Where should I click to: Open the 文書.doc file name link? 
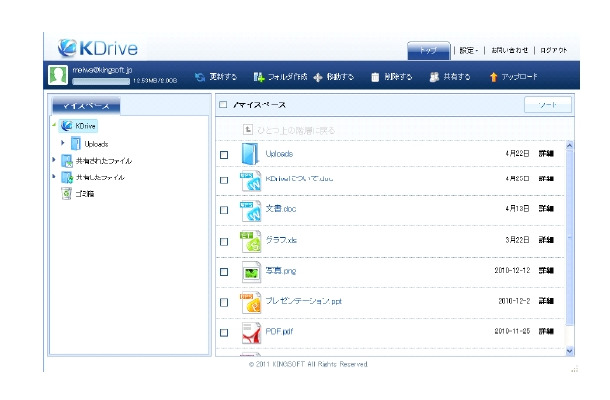280,209
